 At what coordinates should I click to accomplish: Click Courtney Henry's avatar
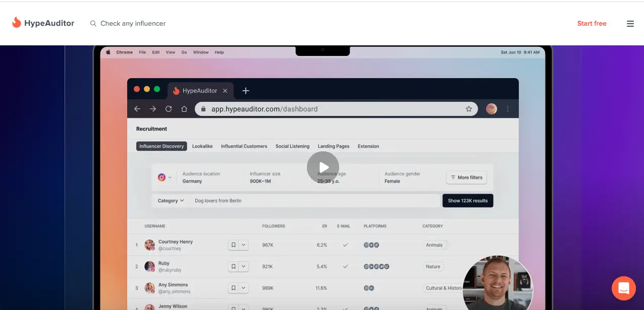(x=150, y=245)
